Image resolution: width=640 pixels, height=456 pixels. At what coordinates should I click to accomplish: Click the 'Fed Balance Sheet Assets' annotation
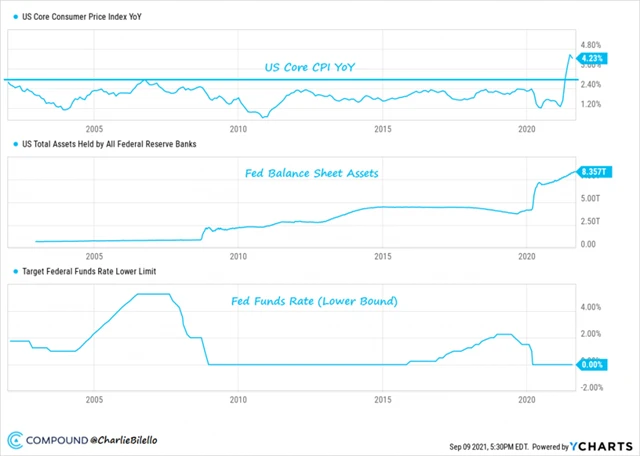[x=310, y=173]
